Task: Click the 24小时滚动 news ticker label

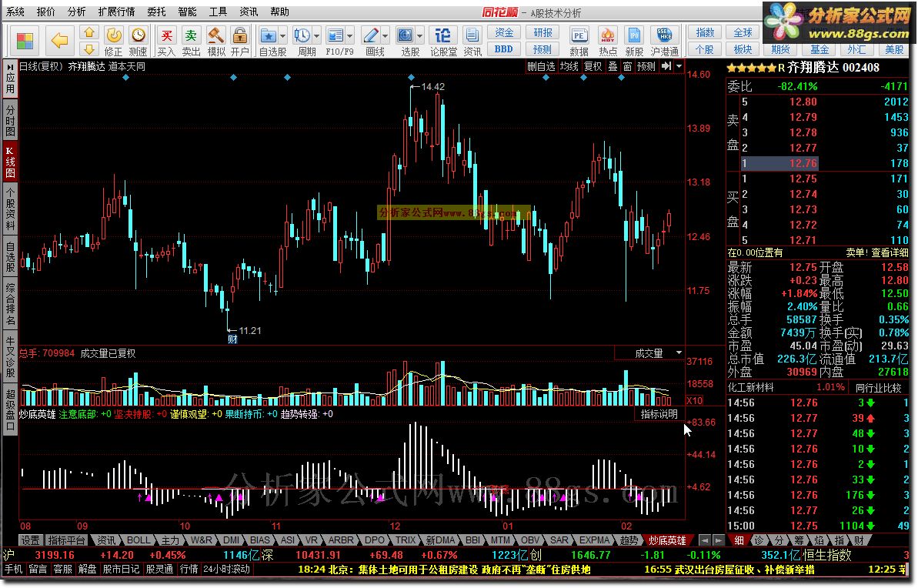Action: point(226,569)
